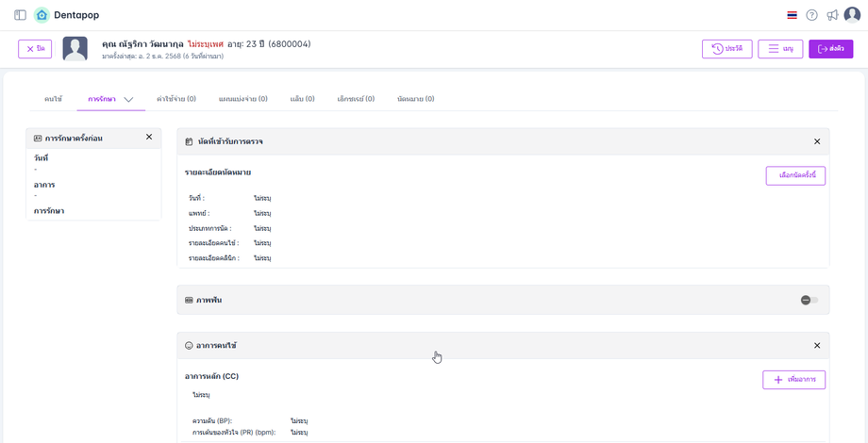The width and height of the screenshot is (868, 443).
Task: Click the patient avatar photo
Action: point(75,49)
